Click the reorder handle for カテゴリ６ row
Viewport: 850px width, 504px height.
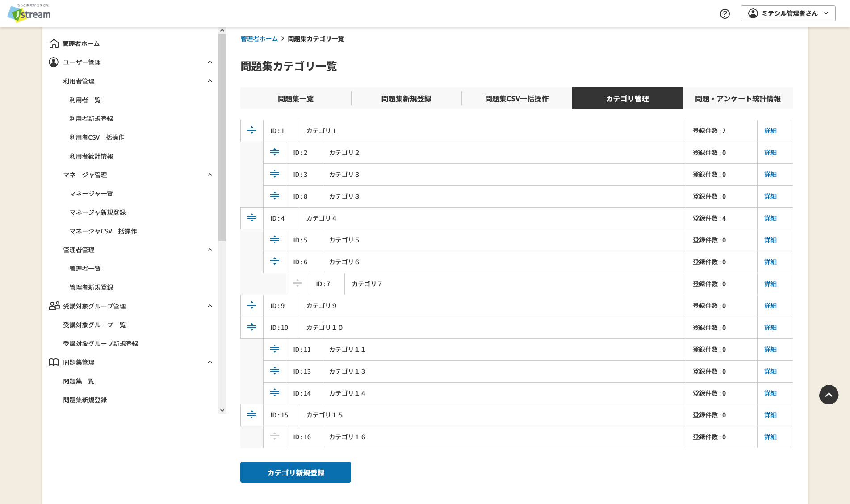pyautogui.click(x=275, y=262)
